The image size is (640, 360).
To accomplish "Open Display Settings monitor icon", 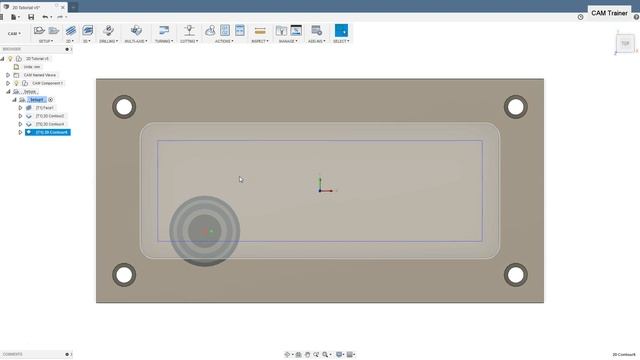I will pyautogui.click(x=339, y=354).
